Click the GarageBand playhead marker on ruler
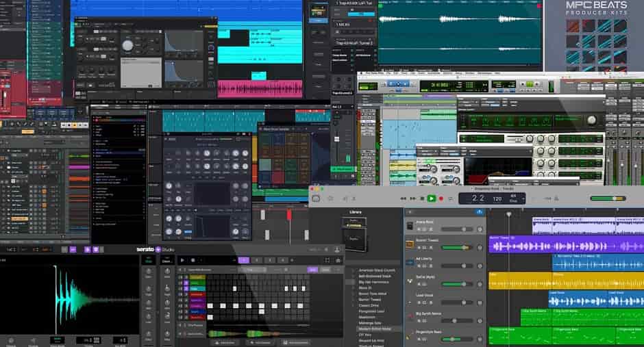Screen dimensions: 644x347 pyautogui.click(x=508, y=214)
